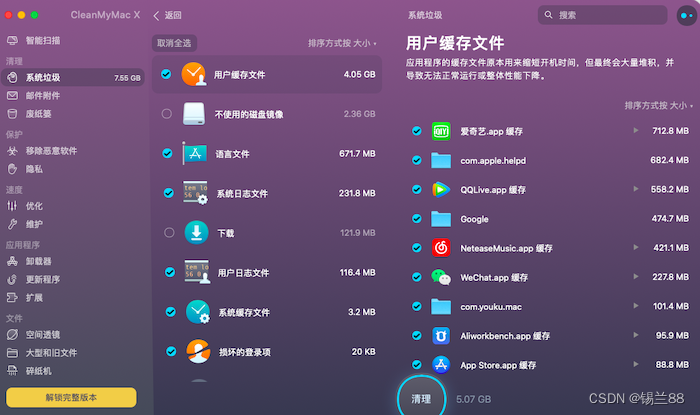700x415 pixels.
Task: Click 解锁完整版本 yellow button
Action: [x=71, y=397]
